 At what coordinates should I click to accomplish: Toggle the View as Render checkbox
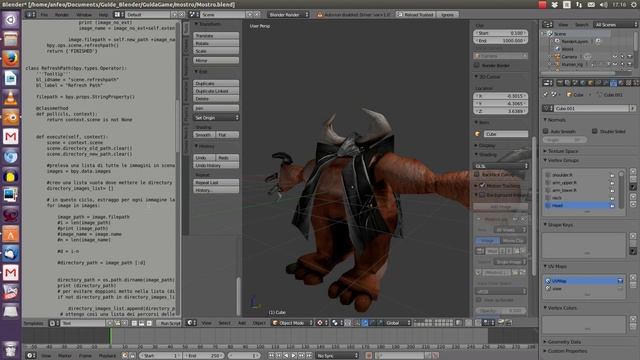(479, 300)
